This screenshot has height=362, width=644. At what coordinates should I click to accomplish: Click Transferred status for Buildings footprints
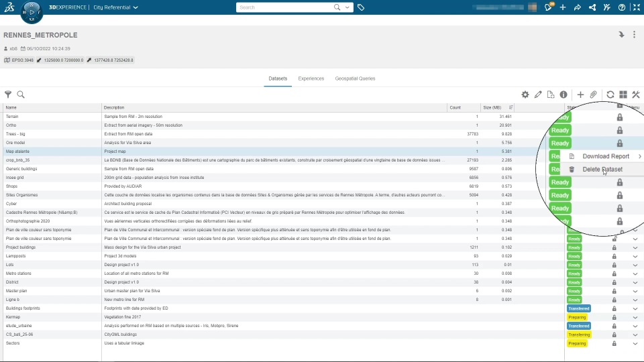[x=579, y=308]
